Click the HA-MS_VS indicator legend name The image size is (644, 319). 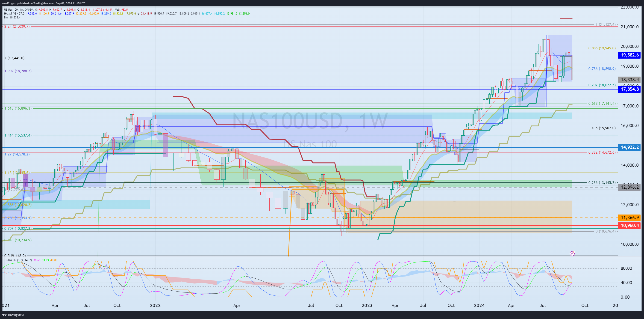click(10, 14)
